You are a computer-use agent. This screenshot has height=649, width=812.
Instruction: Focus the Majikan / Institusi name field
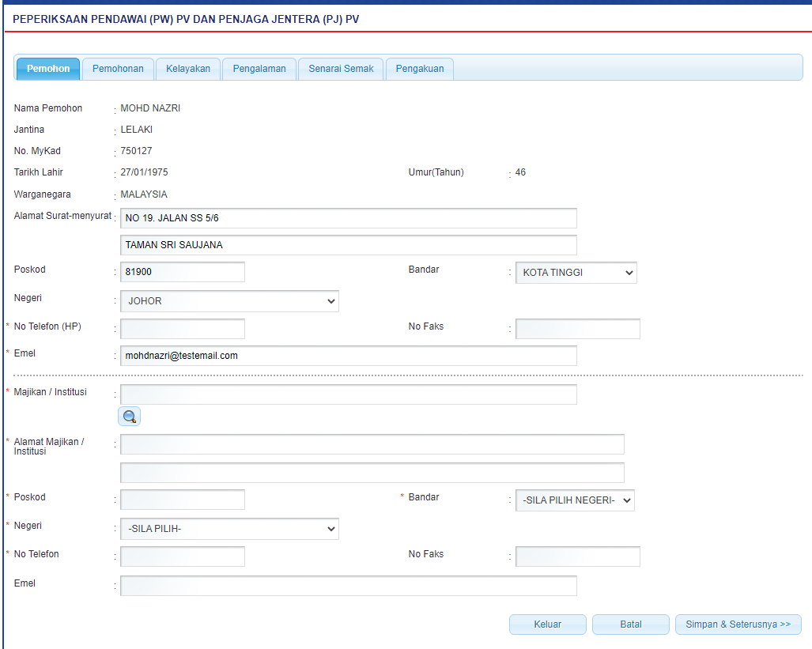[x=349, y=394]
